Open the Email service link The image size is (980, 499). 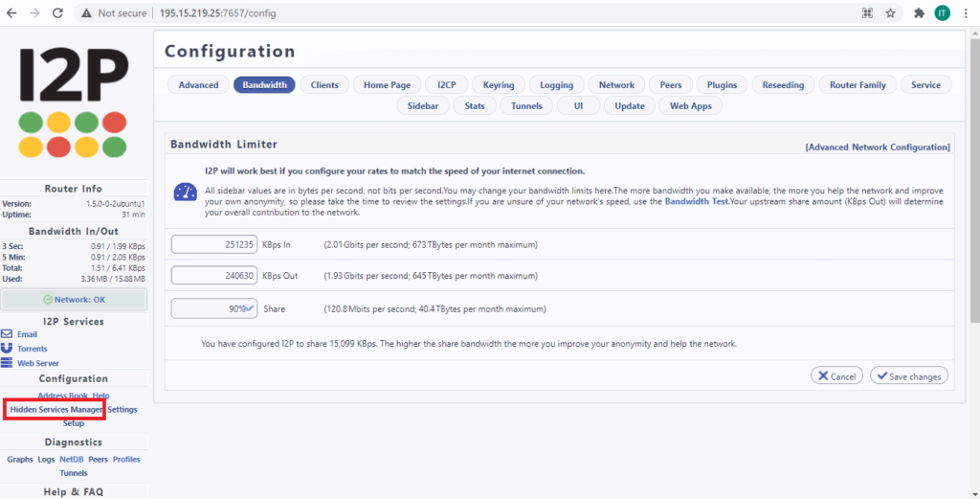point(27,334)
